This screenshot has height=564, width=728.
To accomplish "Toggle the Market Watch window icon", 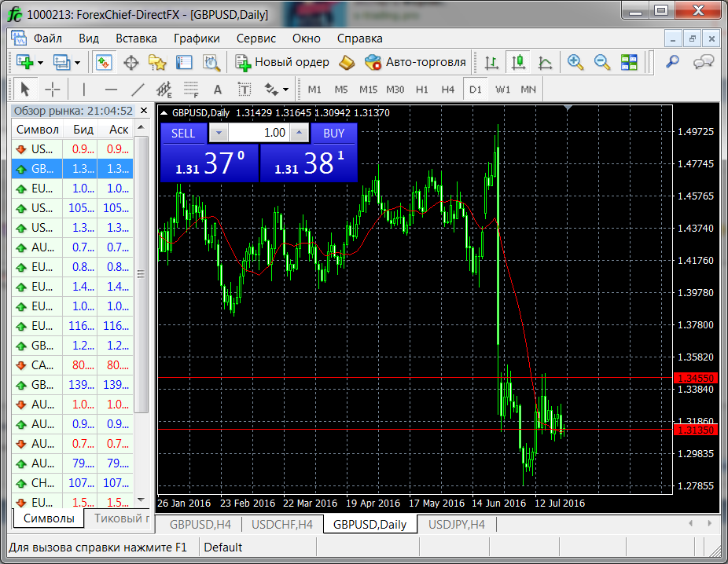I will tap(104, 62).
